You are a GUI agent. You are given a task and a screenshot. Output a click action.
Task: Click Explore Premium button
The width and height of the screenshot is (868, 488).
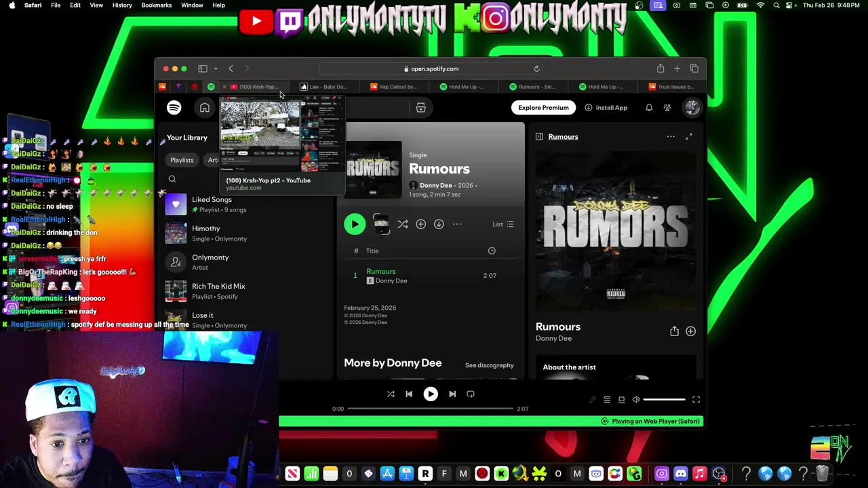pos(543,108)
